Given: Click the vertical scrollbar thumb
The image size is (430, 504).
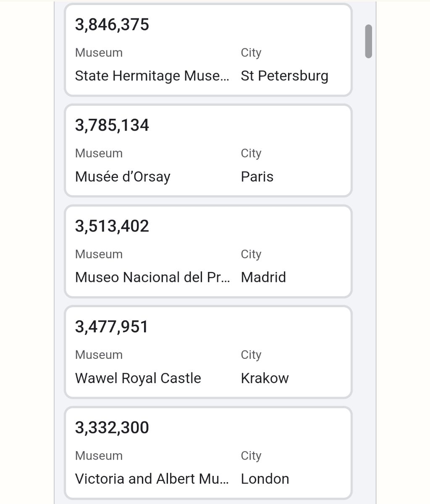Looking at the screenshot, I should [x=369, y=41].
